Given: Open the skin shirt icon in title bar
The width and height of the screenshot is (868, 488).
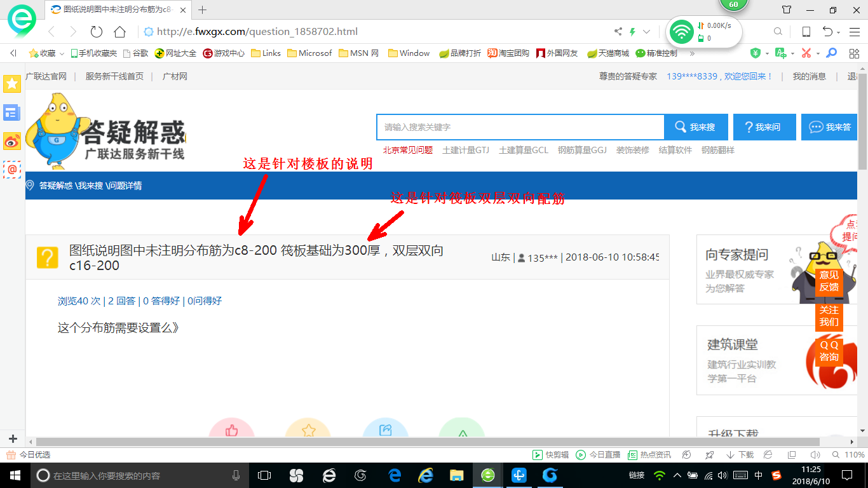Looking at the screenshot, I should [x=787, y=10].
